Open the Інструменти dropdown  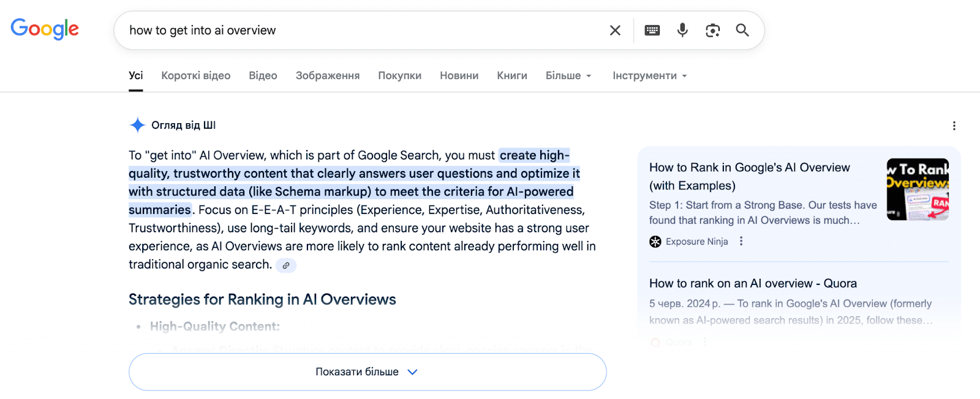(649, 76)
